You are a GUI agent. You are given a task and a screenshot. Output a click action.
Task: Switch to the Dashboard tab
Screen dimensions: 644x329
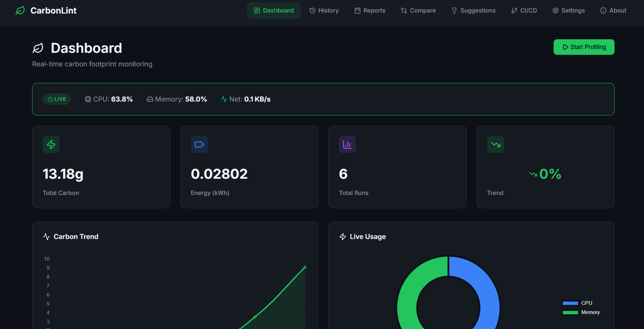(274, 10)
